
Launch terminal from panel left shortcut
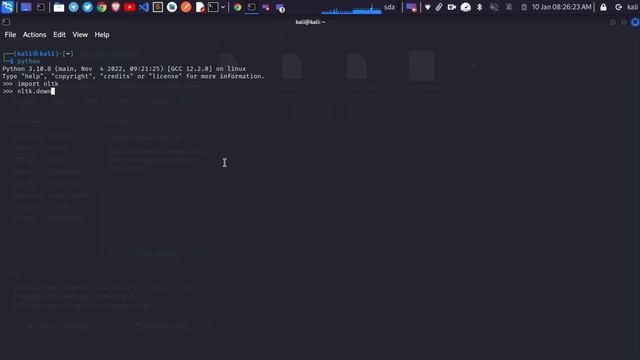tap(40, 7)
